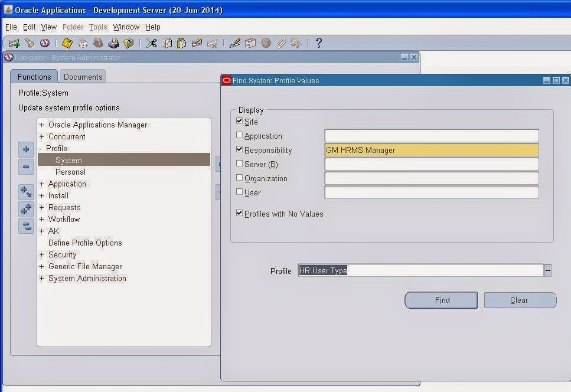Click the Clear Record toolbar icon
Image resolution: width=571 pixels, height=392 pixels.
(x=198, y=43)
